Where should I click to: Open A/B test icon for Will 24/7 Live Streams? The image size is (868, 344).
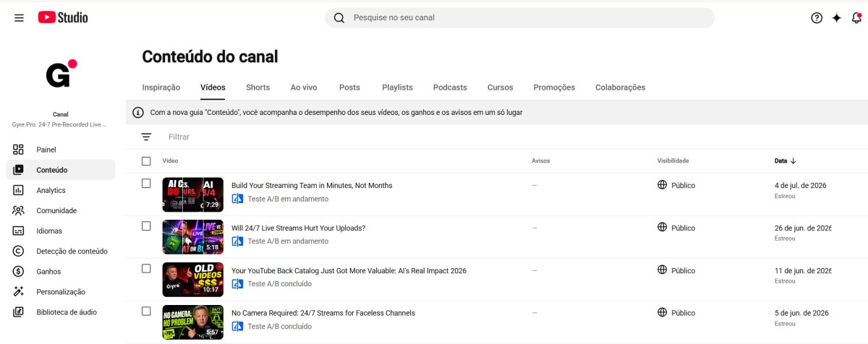click(237, 241)
